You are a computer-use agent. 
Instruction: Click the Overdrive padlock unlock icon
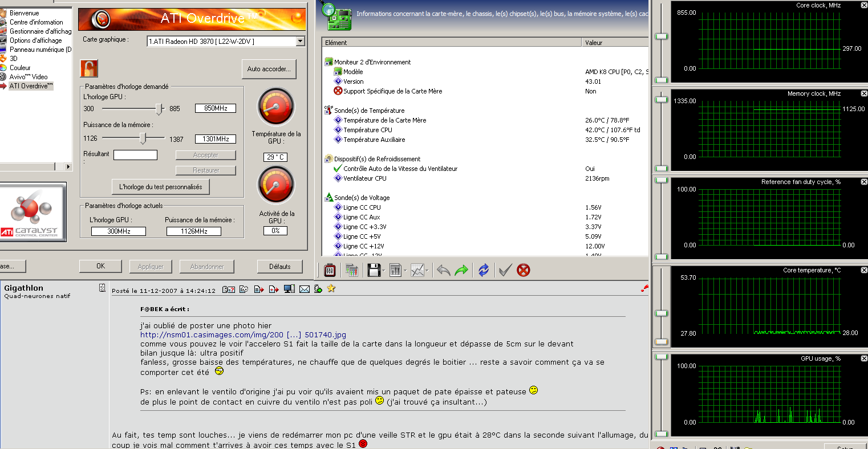pyautogui.click(x=89, y=68)
